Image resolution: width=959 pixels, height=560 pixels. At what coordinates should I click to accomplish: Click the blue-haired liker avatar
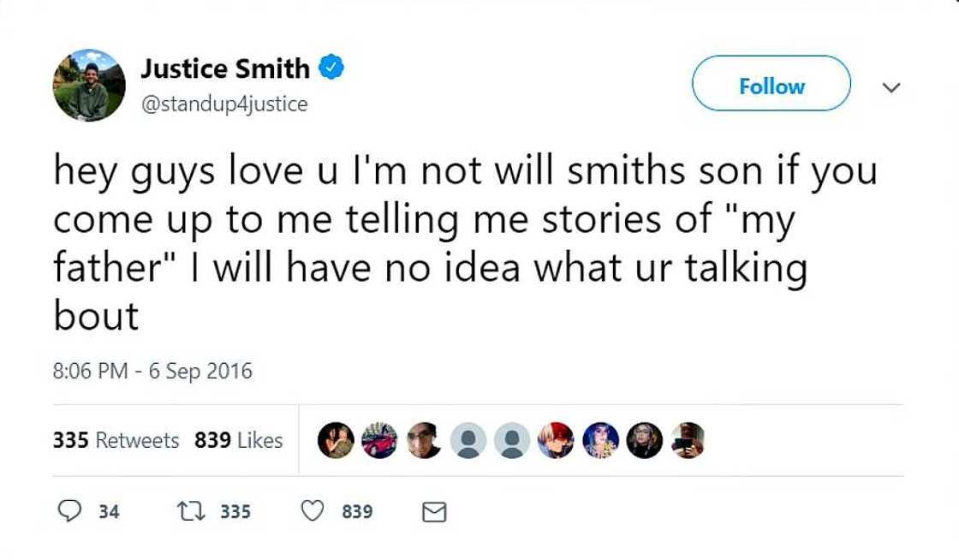point(599,440)
